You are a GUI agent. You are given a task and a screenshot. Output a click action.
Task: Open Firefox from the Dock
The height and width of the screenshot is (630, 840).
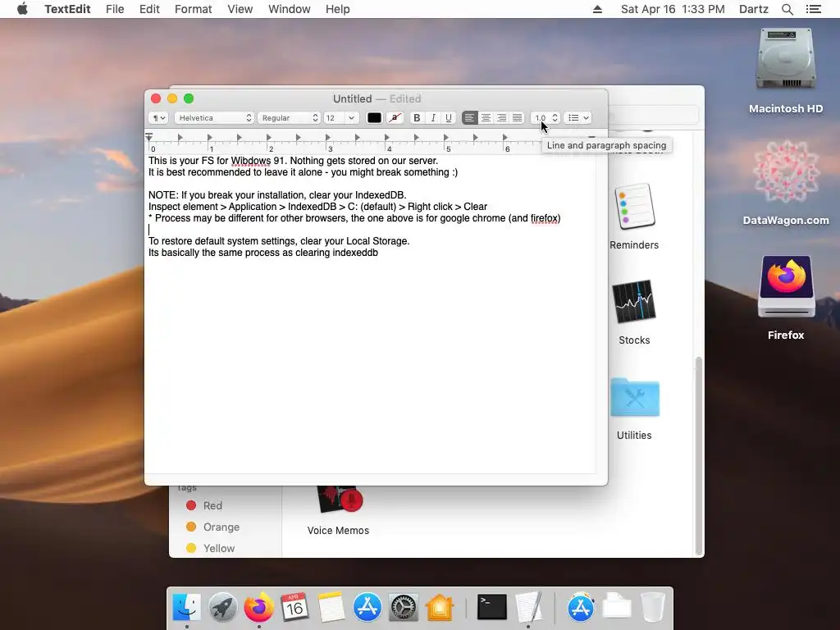(x=258, y=608)
